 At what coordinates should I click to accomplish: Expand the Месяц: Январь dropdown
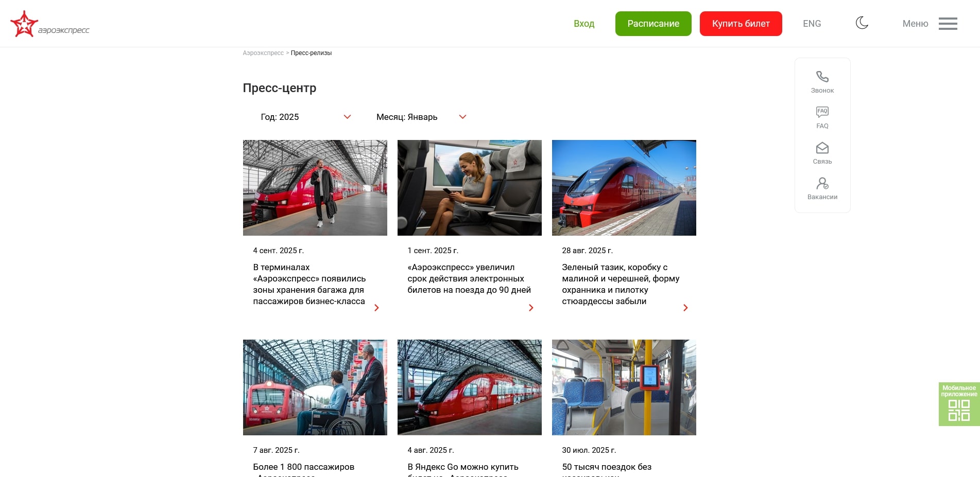[421, 117]
